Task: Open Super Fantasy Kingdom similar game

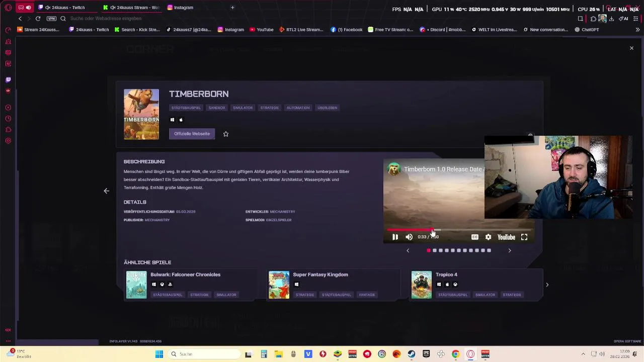Action: [334, 285]
